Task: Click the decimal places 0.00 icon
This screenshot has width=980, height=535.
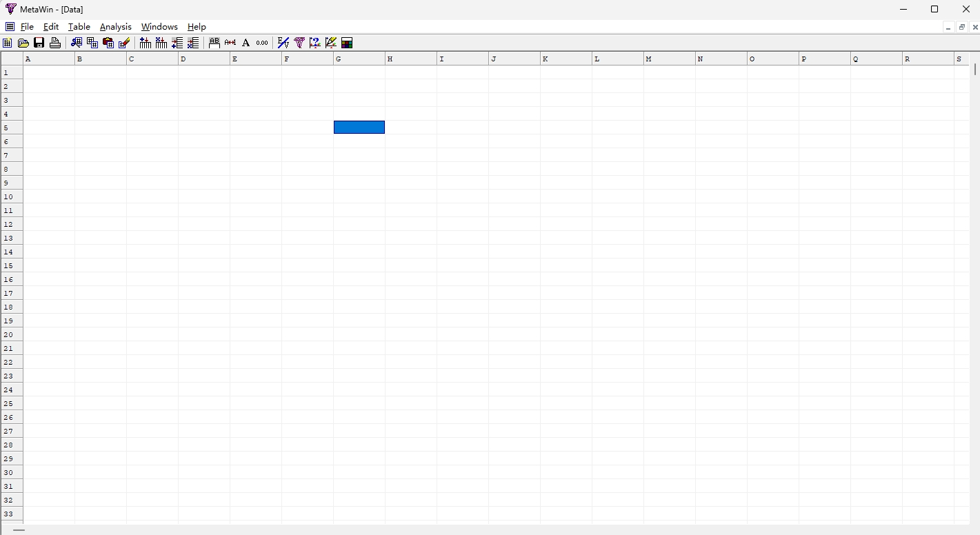Action: pos(262,43)
